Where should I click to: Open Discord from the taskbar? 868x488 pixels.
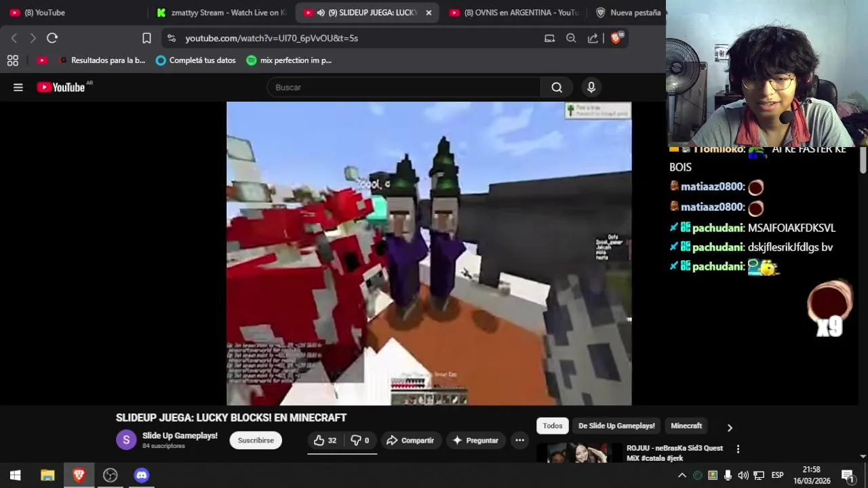141,475
